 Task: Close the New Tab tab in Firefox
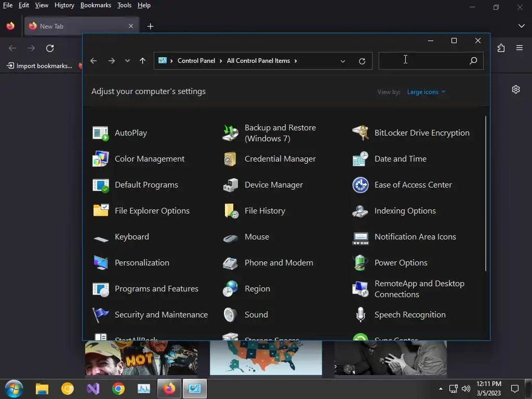(x=130, y=26)
